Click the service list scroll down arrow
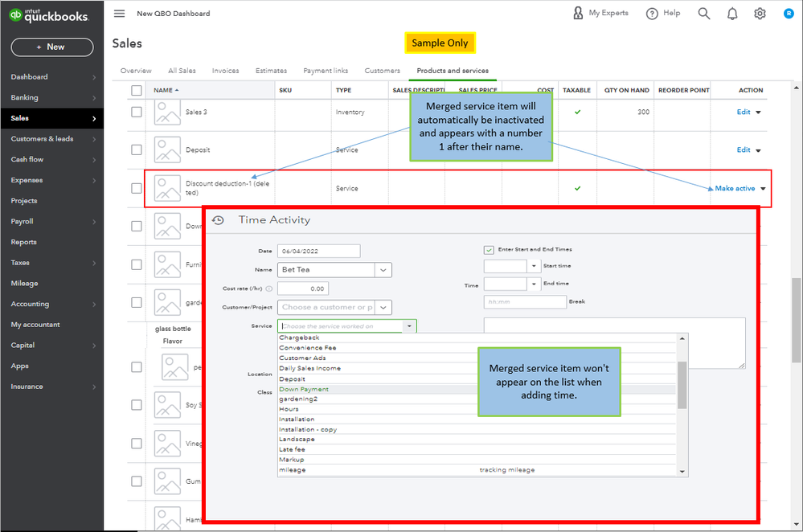The width and height of the screenshot is (803, 532). (682, 472)
